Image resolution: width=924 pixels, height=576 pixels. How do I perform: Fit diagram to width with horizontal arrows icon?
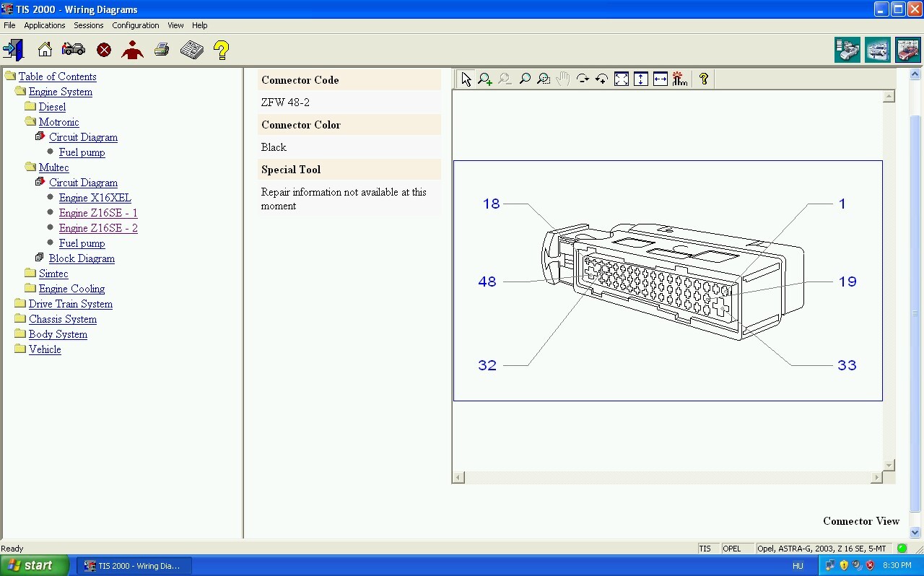661,79
